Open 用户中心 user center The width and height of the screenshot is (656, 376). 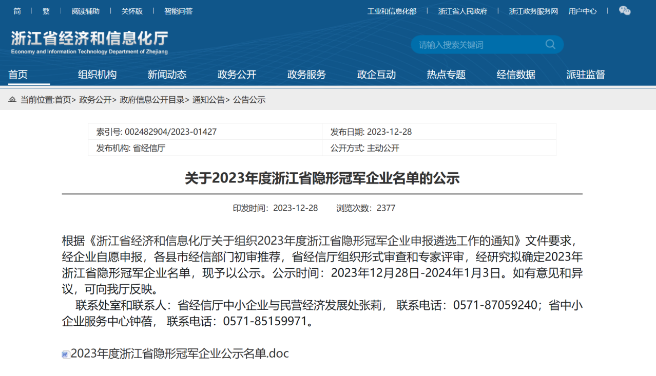click(x=582, y=11)
